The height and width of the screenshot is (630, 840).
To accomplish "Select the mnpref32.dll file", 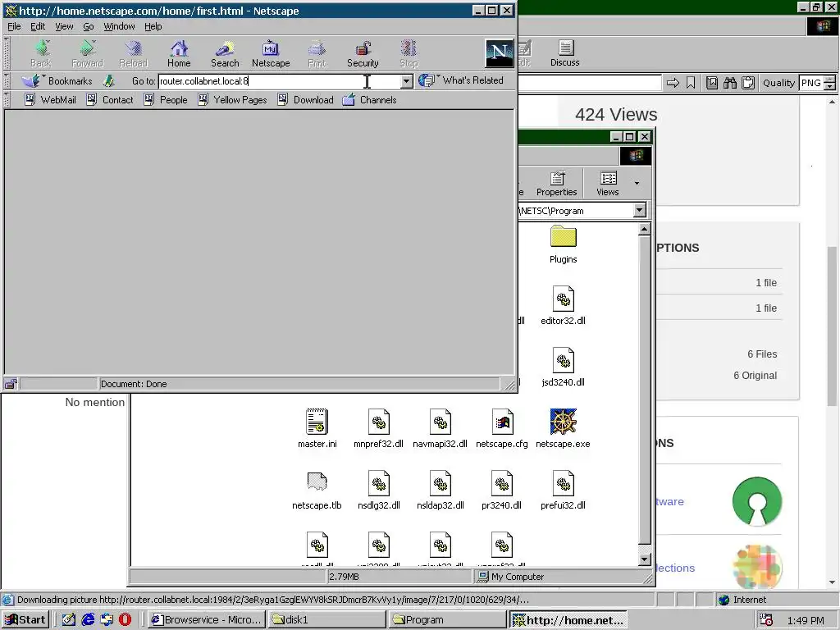I will (379, 429).
